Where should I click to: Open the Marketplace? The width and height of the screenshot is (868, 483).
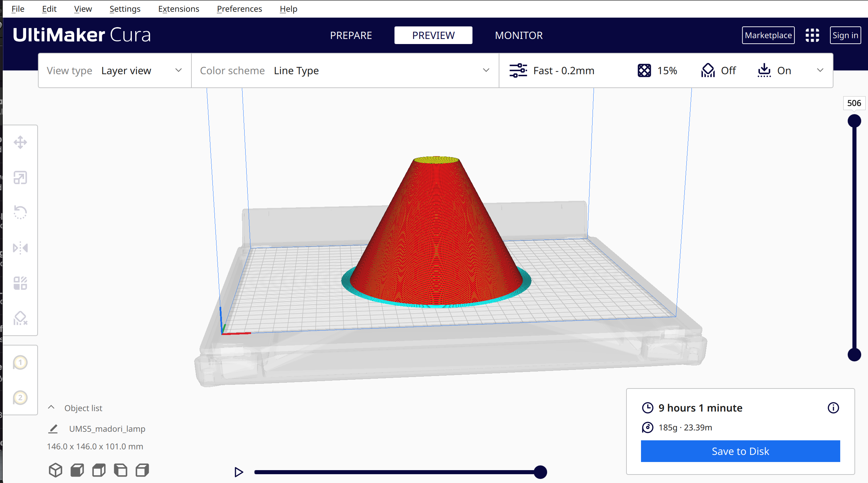[768, 35]
